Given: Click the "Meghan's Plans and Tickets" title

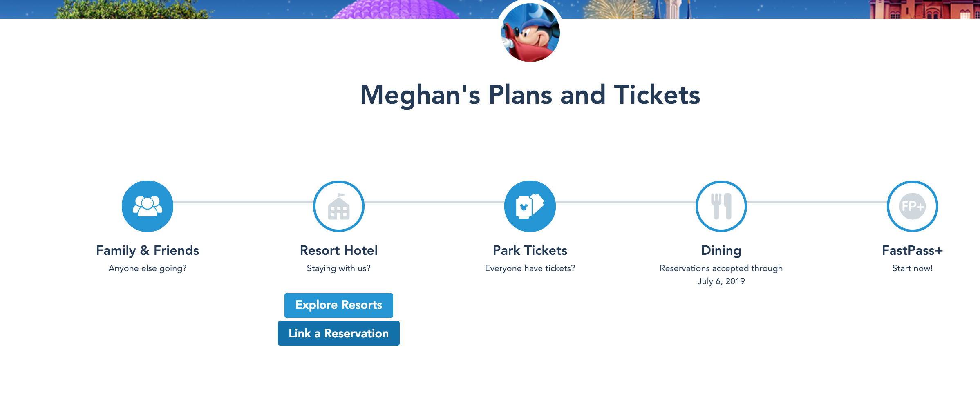Looking at the screenshot, I should click(530, 95).
